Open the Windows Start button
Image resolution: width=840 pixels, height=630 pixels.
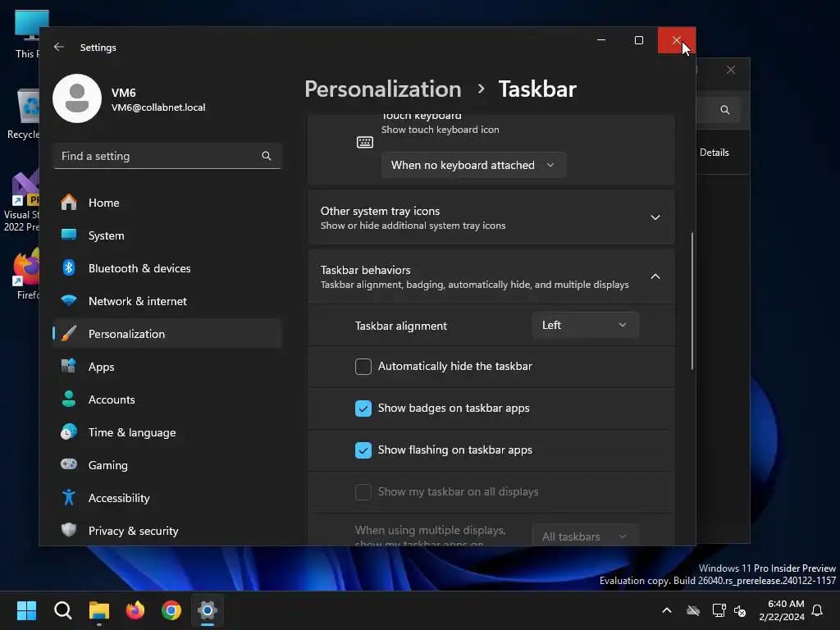pos(26,610)
